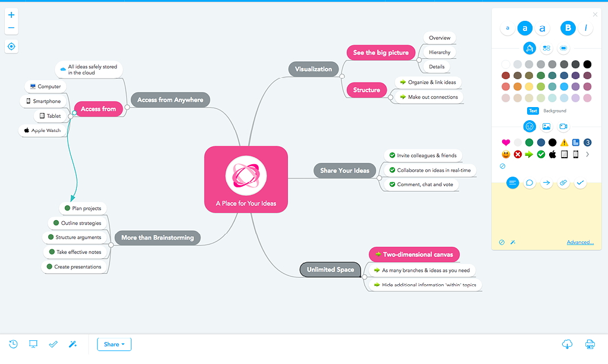The width and height of the screenshot is (608, 364).
Task: Select the Unlimited Space topic
Action: click(330, 269)
